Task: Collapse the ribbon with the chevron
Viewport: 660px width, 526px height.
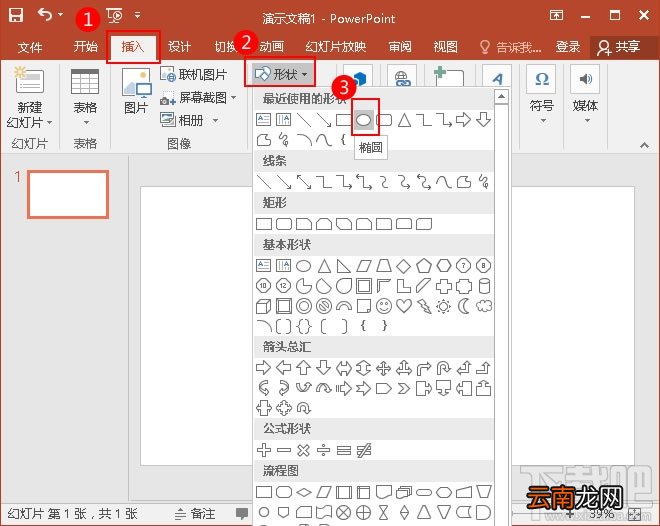Action: [x=644, y=145]
